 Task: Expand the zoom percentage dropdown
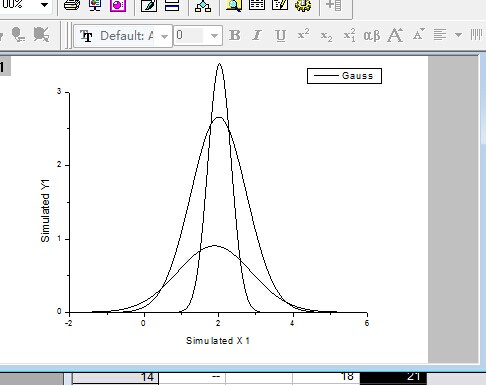pyautogui.click(x=44, y=5)
